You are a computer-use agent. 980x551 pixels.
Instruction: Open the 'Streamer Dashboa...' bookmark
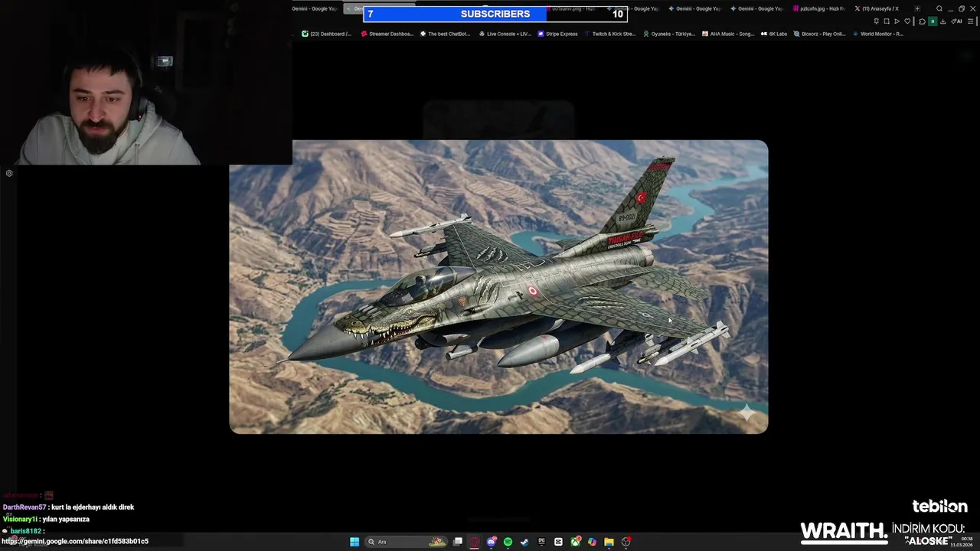coord(387,34)
